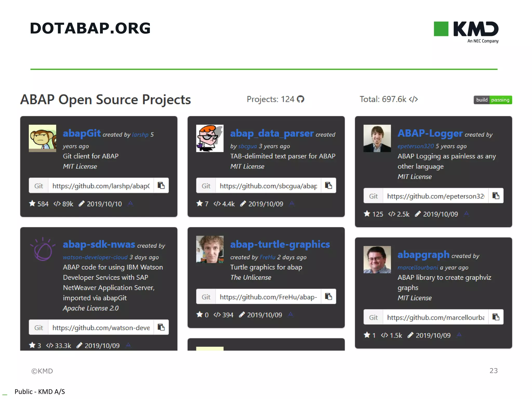Copy the abapgraph Git URL
Viewport: 532px width, 399px height.
click(x=496, y=317)
